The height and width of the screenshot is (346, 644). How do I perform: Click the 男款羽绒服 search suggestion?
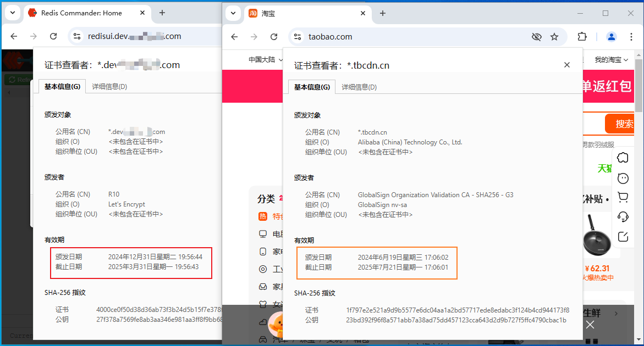click(x=599, y=144)
